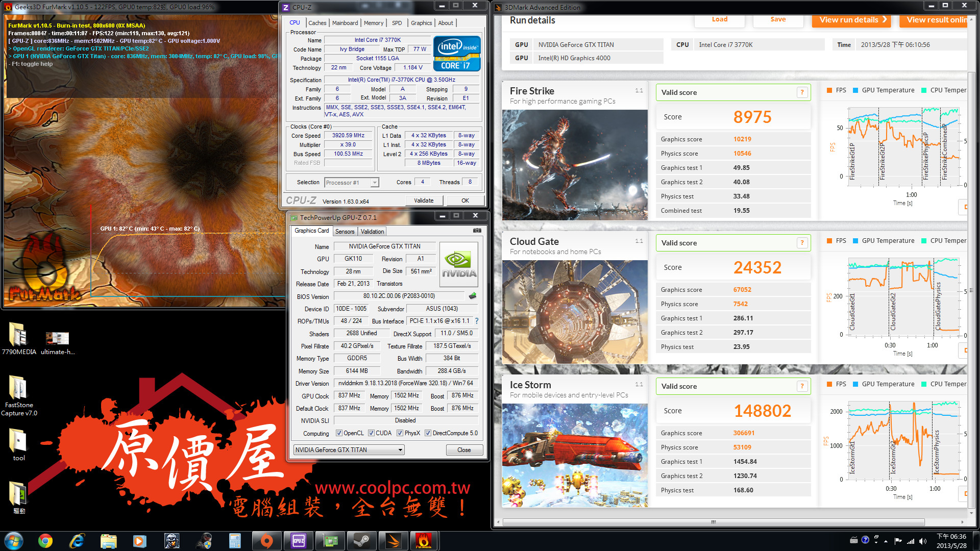980x551 pixels.
Task: Click the OK button in CPU-Z
Action: pos(465,201)
